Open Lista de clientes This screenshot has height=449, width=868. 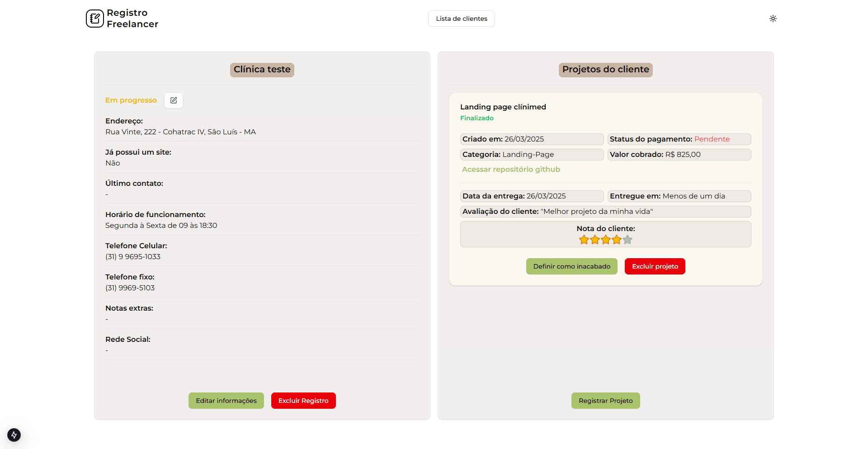[461, 19]
